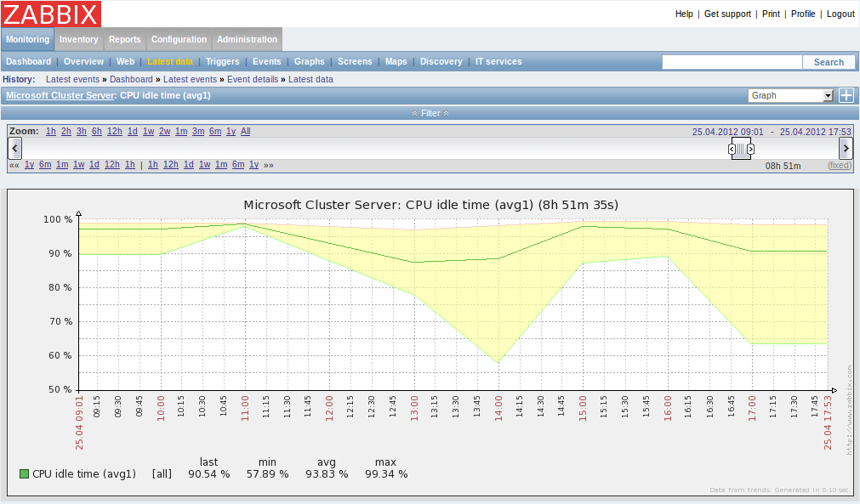
Task: Select the Administration tab
Action: (x=247, y=39)
